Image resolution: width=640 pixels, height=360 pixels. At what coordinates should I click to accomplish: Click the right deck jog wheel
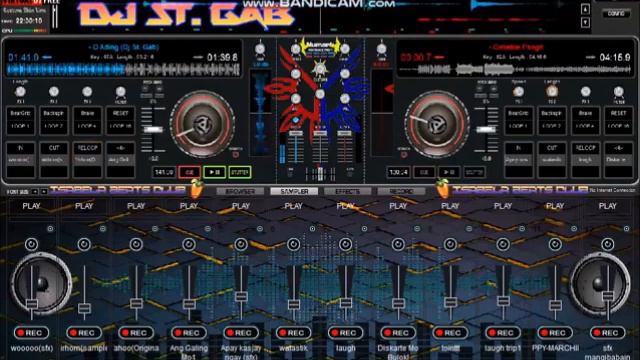click(x=437, y=124)
